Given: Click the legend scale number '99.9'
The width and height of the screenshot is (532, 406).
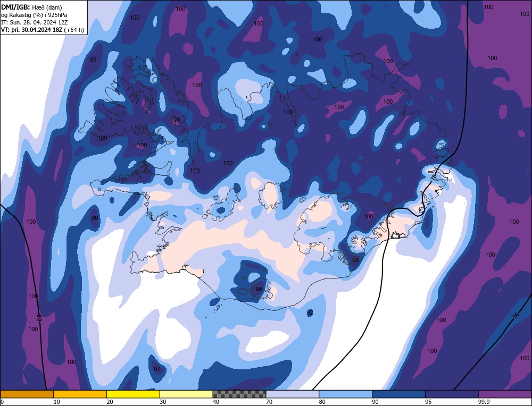Looking at the screenshot, I should [x=483, y=402].
